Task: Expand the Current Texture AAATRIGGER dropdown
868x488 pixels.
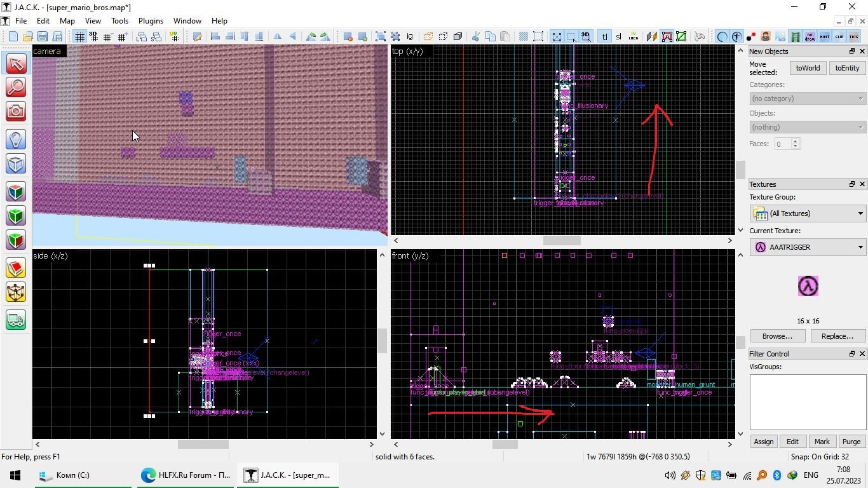Action: click(x=808, y=247)
